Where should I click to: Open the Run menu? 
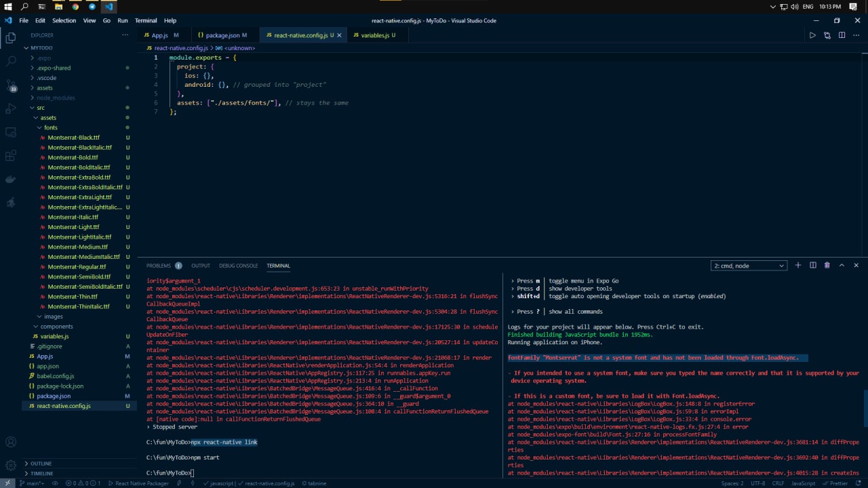(x=123, y=20)
